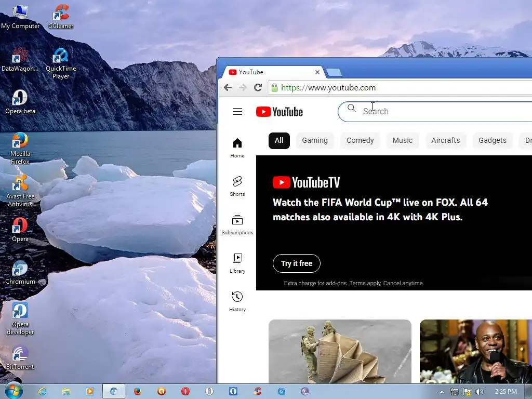Open a new browser tab
Viewport: 532px width, 399px height.
(x=334, y=72)
